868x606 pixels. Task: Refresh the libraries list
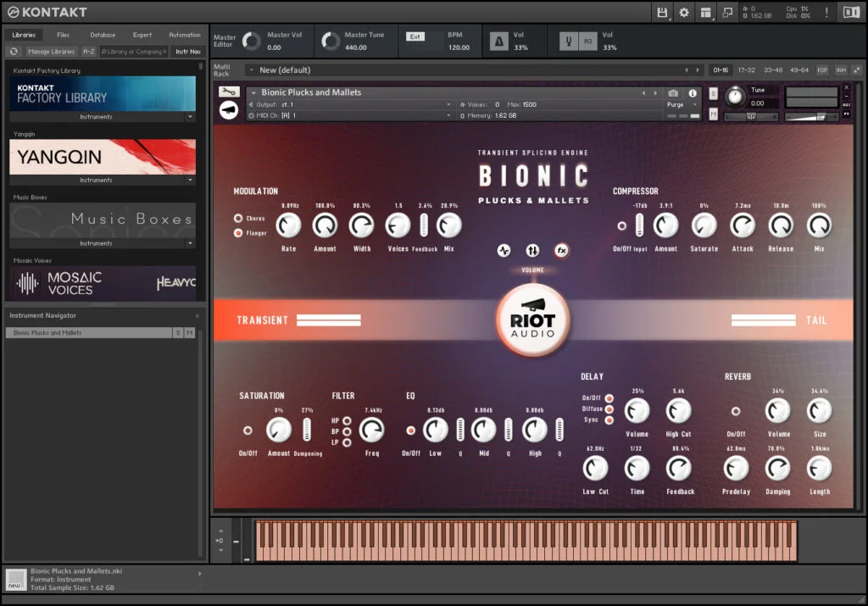coord(14,52)
